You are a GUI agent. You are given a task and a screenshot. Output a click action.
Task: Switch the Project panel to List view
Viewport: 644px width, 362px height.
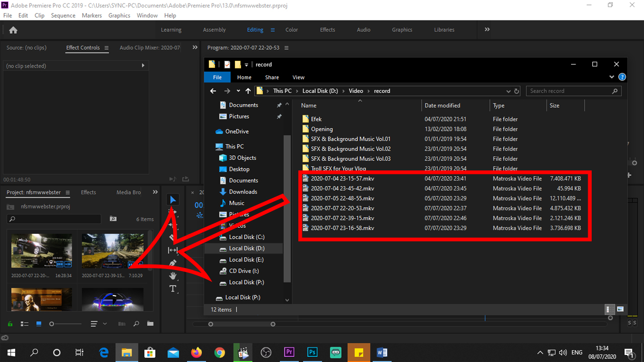24,324
